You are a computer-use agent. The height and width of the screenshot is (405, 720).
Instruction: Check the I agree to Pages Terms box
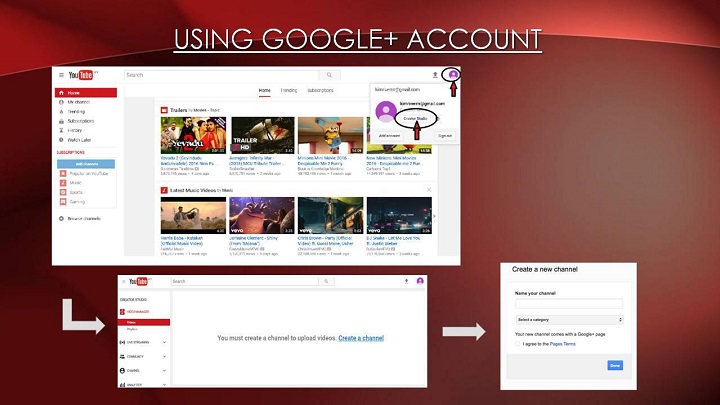pyautogui.click(x=518, y=343)
